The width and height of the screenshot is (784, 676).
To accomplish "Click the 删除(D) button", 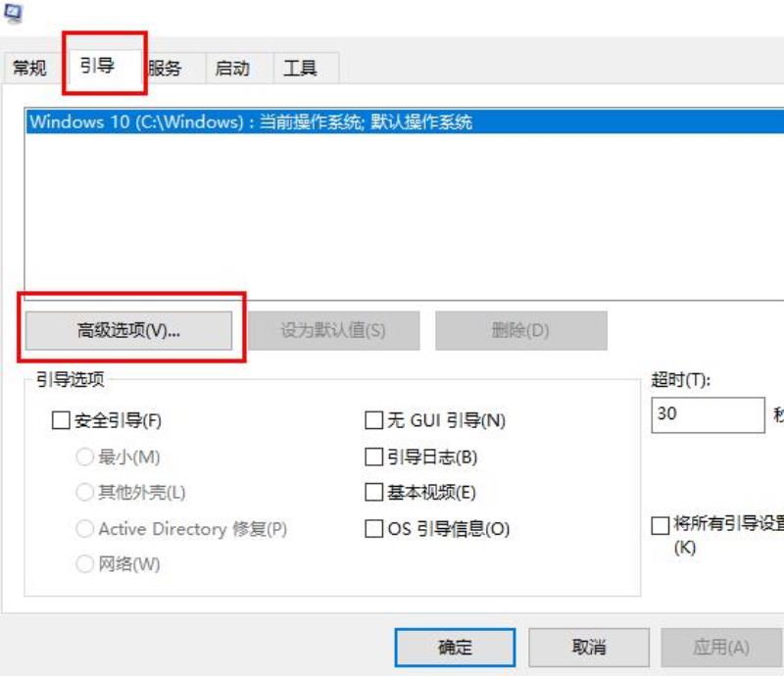I will (x=521, y=330).
